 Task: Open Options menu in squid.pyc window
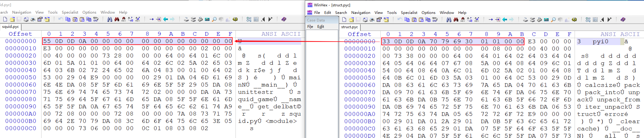point(89,12)
